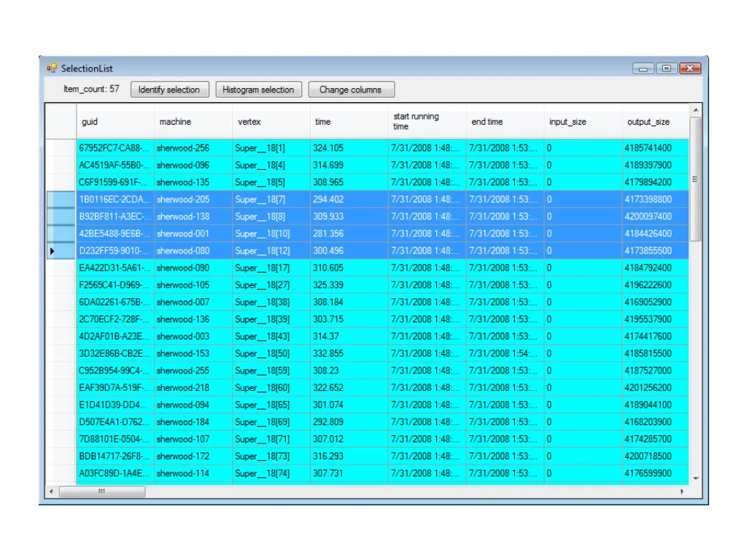Sort by the machine column header
Viewport: 747px width, 560px height.
click(193, 122)
